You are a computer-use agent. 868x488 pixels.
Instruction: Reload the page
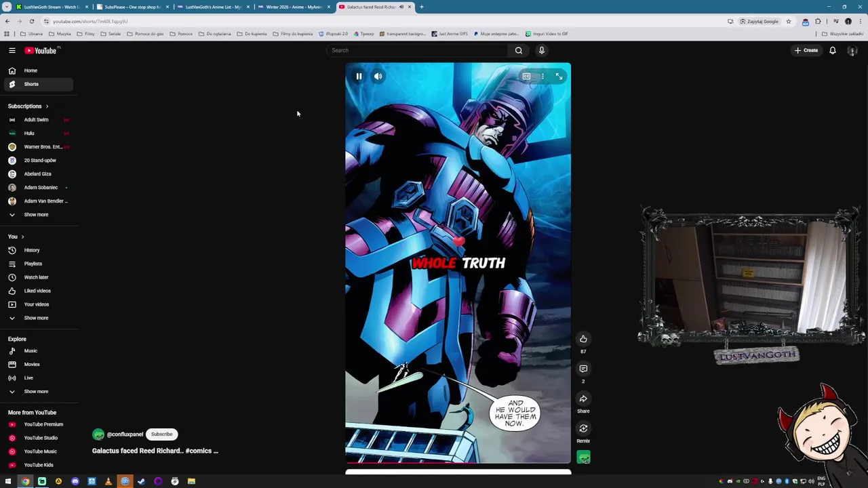(31, 21)
